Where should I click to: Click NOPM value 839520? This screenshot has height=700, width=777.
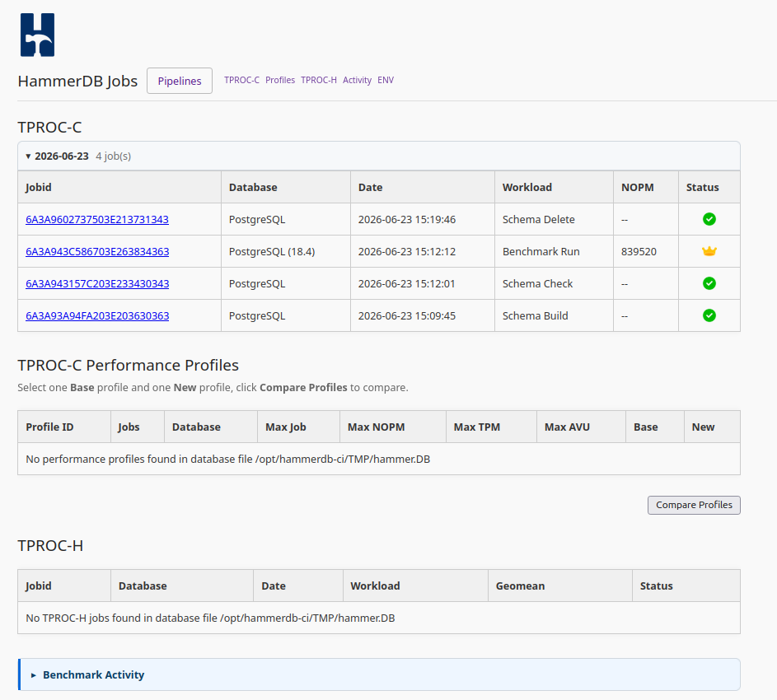coord(639,252)
